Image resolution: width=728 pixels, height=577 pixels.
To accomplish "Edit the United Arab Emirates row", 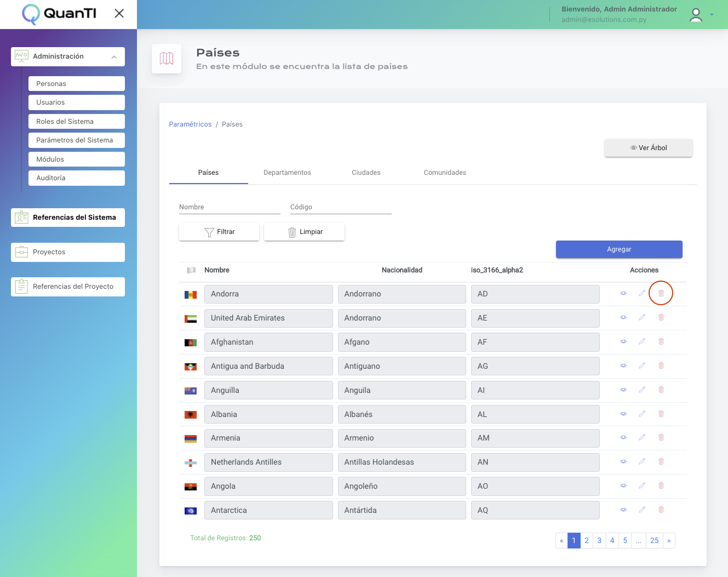I will click(x=642, y=318).
